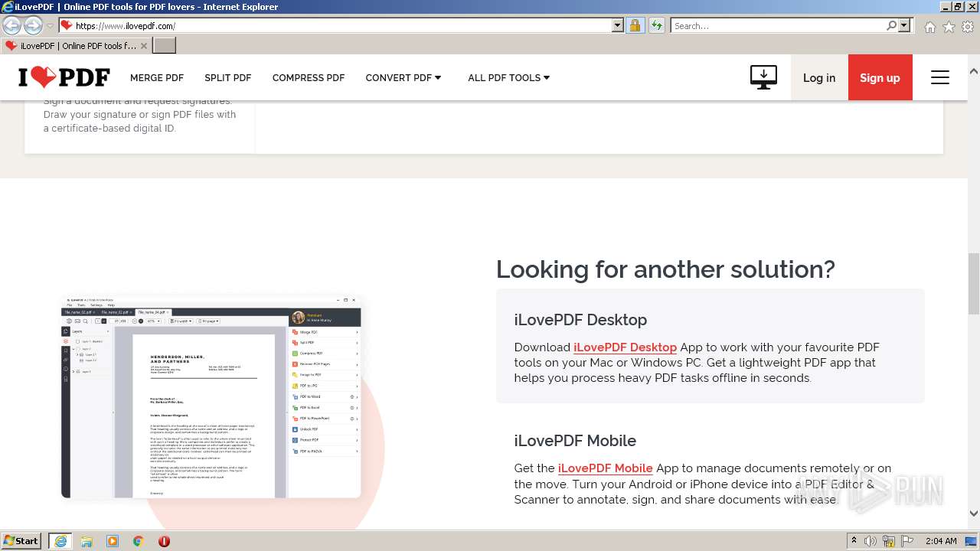Open the Opera taskbar icon
The height and width of the screenshot is (551, 980).
(164, 541)
